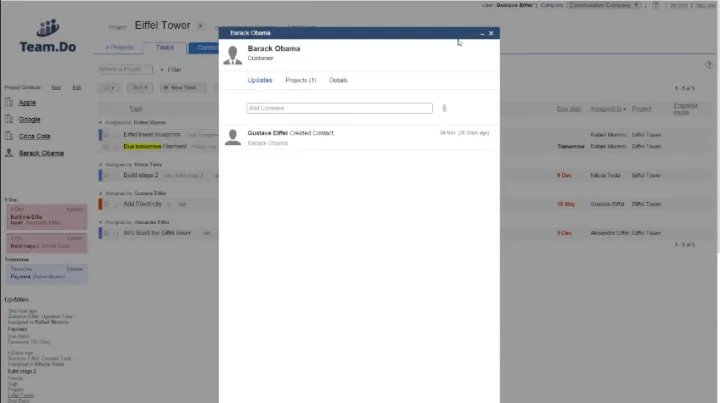Viewport: 720px width, 403px height.
Task: Collapse the Assigned to Alexandre Eiffel group
Action: pos(101,222)
